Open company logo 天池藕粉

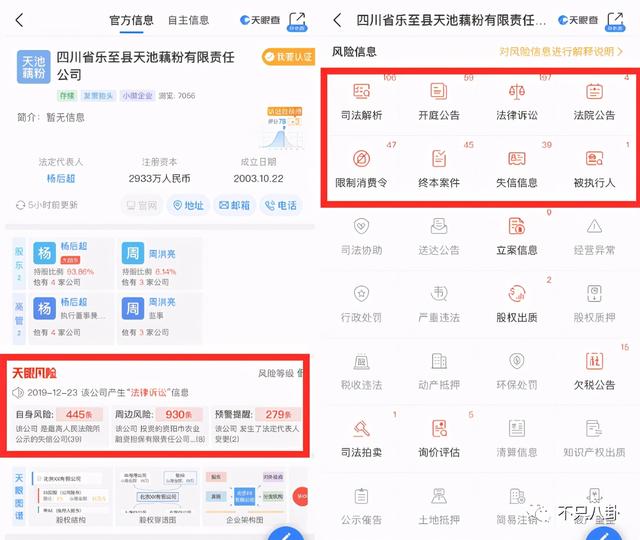pyautogui.click(x=33, y=67)
